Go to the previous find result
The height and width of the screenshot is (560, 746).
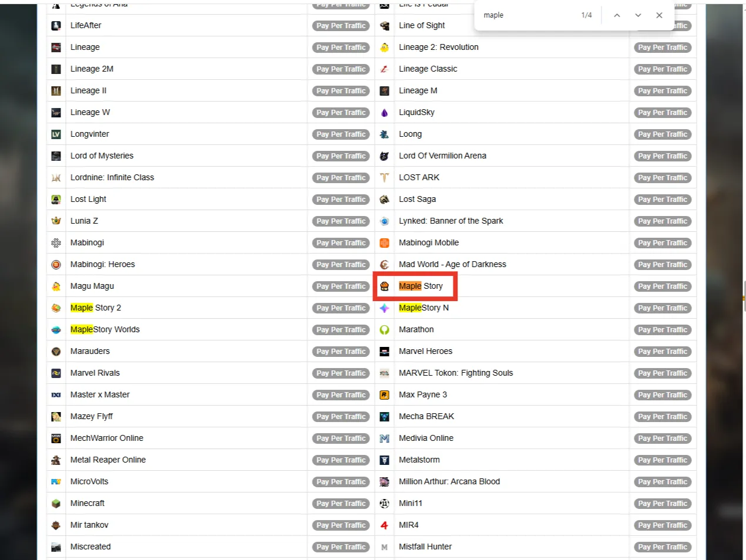[617, 15]
